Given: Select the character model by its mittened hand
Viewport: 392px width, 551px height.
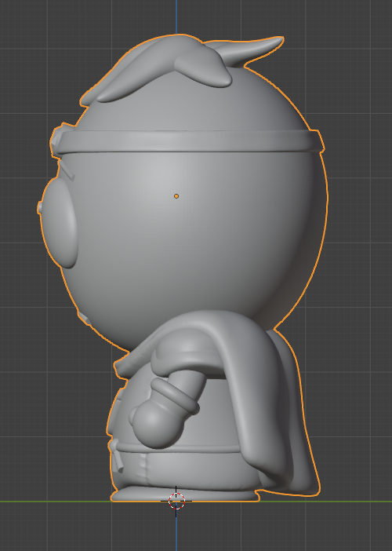Looking at the screenshot, I should click(x=157, y=424).
